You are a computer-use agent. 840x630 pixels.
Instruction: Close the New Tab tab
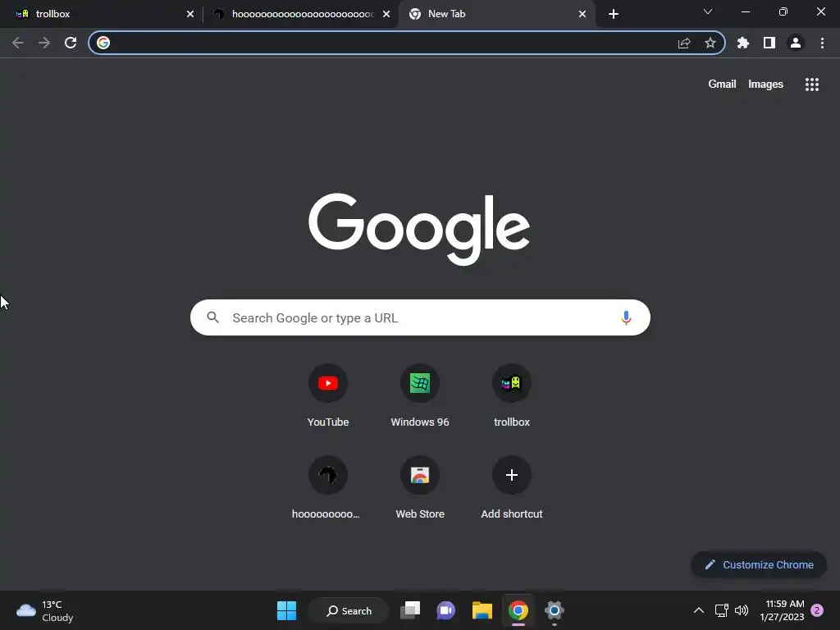tap(582, 14)
